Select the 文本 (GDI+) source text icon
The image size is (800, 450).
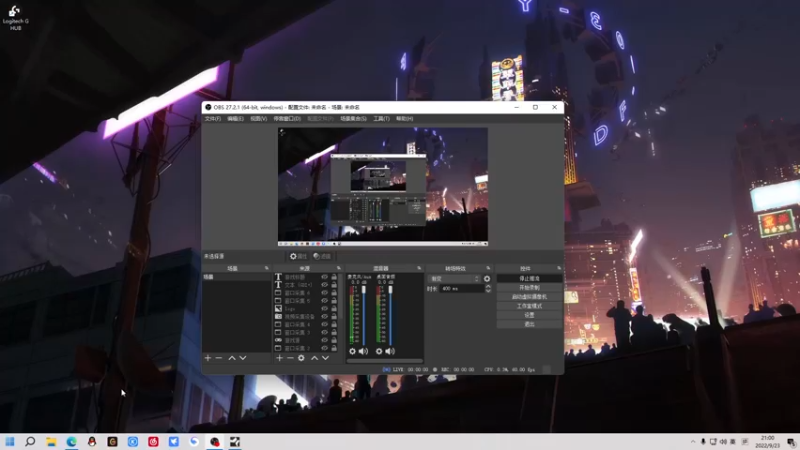pos(278,285)
